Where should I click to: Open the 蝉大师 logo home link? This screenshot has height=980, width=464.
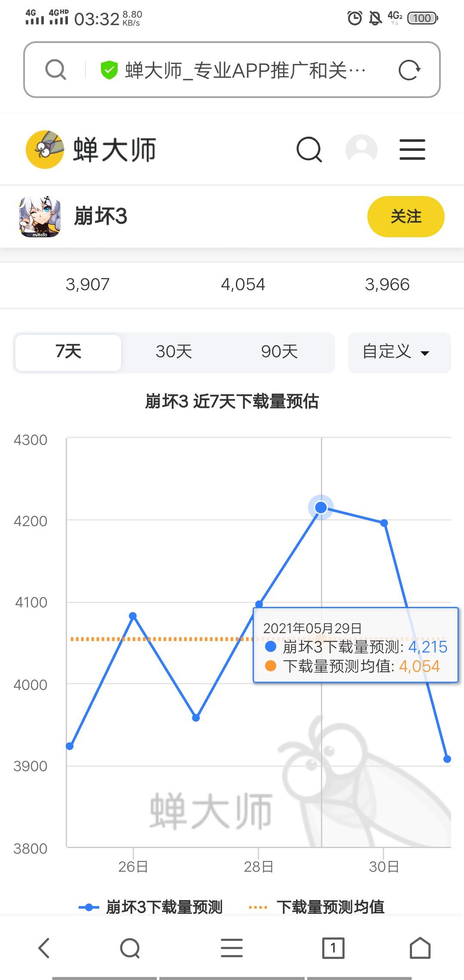coord(91,150)
